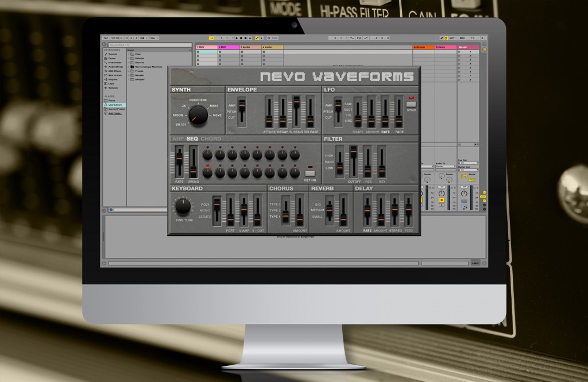Click the Add Folder link
The height and width of the screenshot is (382, 588).
(115, 112)
